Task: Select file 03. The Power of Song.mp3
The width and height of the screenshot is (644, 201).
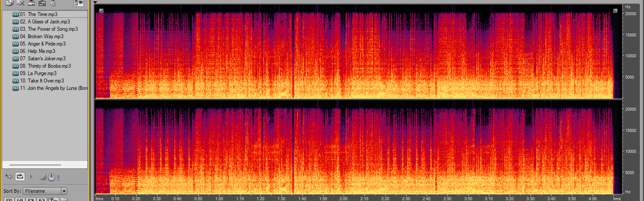Action: point(49,29)
